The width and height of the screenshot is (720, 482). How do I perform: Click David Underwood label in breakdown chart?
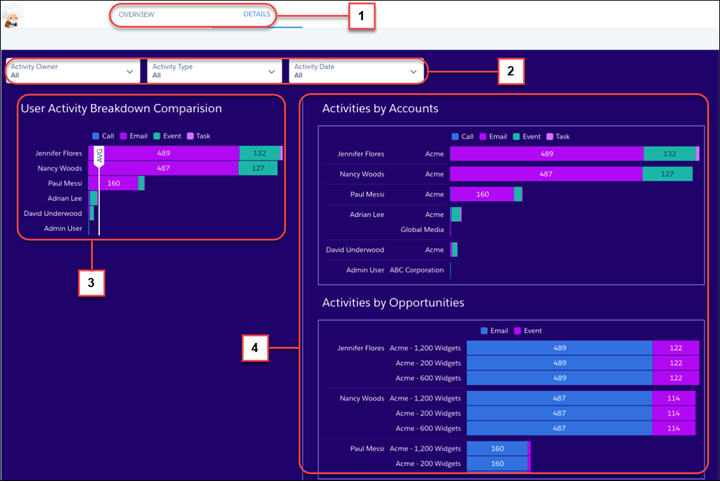pyautogui.click(x=54, y=214)
